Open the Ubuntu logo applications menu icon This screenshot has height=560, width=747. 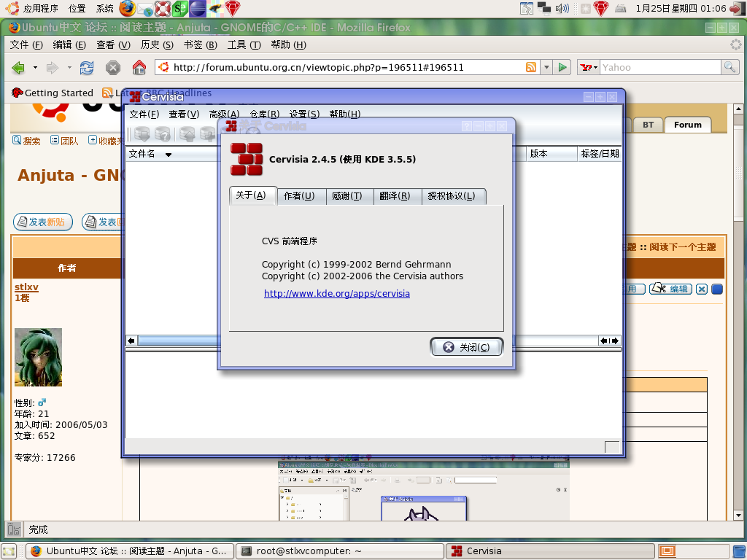[x=12, y=8]
